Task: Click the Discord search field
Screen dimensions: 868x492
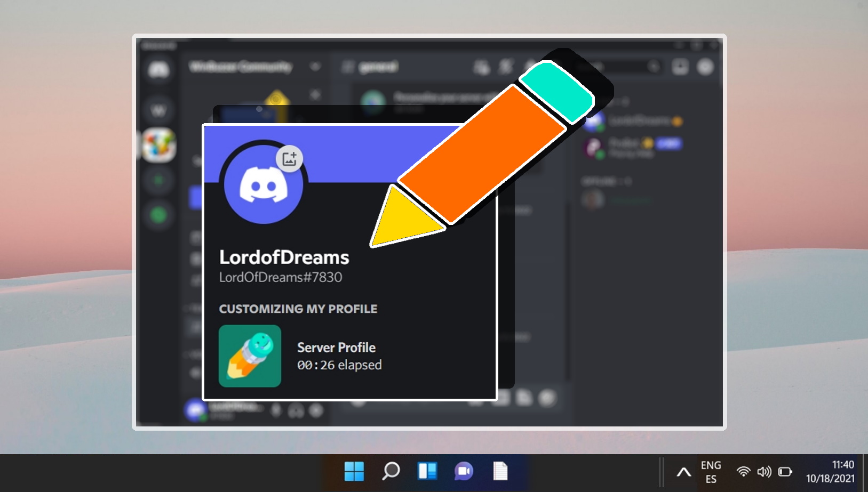Action: pyautogui.click(x=619, y=67)
